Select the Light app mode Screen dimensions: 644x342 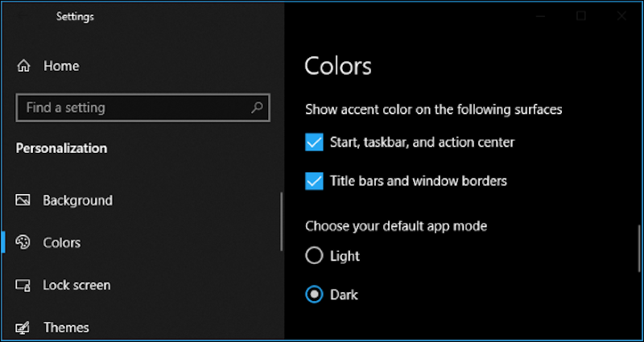click(314, 256)
